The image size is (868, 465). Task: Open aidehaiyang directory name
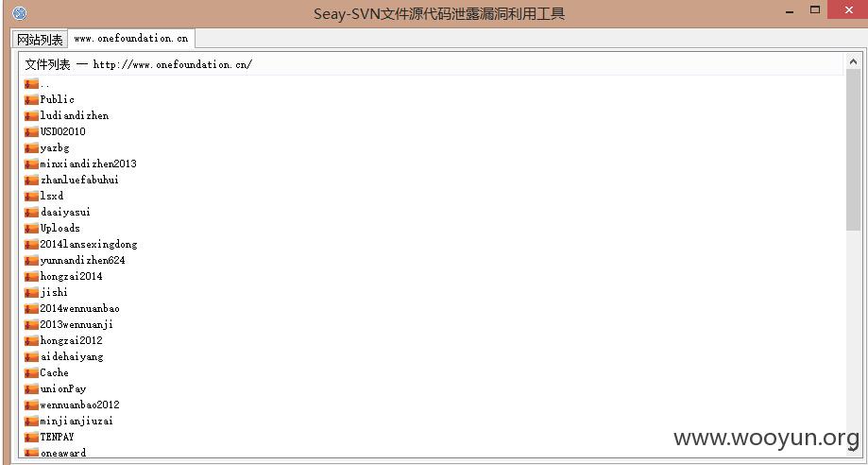[x=72, y=356]
